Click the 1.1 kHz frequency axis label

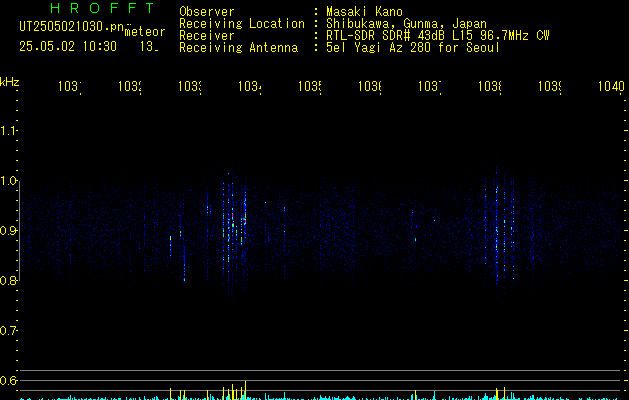click(9, 131)
